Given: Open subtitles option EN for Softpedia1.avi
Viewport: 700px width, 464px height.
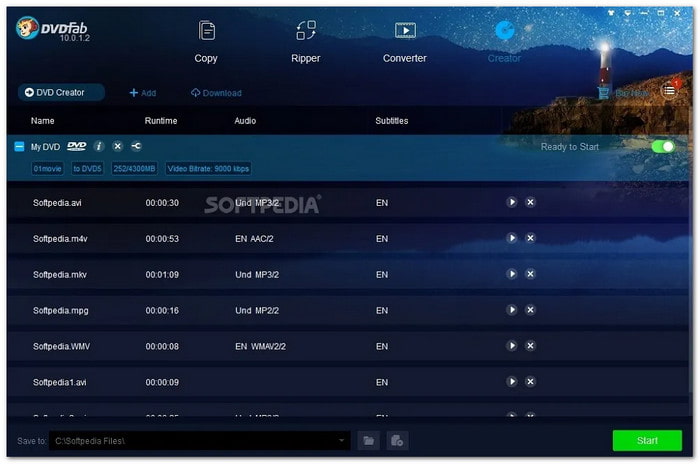Looking at the screenshot, I should click(x=382, y=382).
